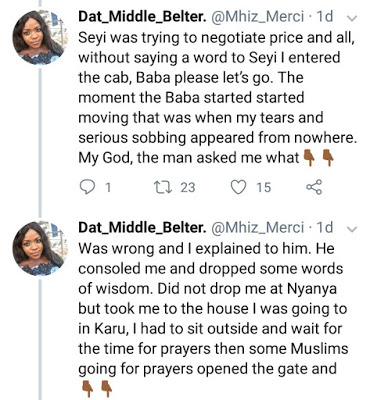
Task: View the 15 likes count
Action: pos(264,187)
